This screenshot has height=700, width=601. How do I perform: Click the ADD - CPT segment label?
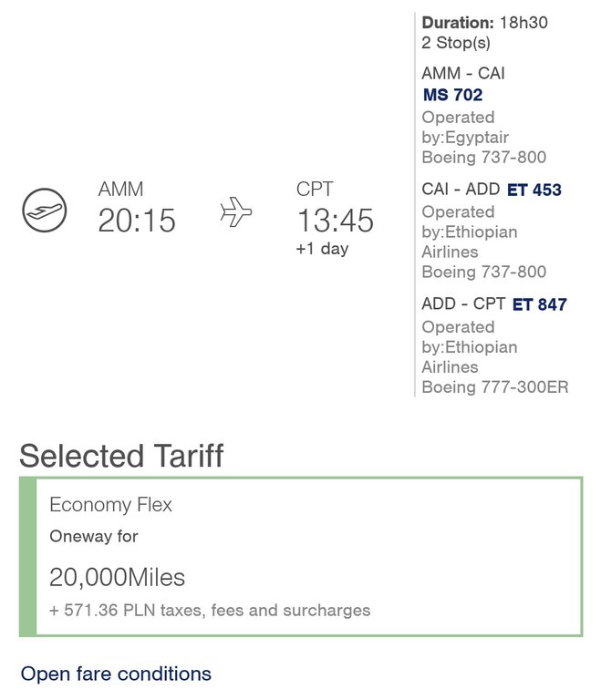[x=463, y=304]
